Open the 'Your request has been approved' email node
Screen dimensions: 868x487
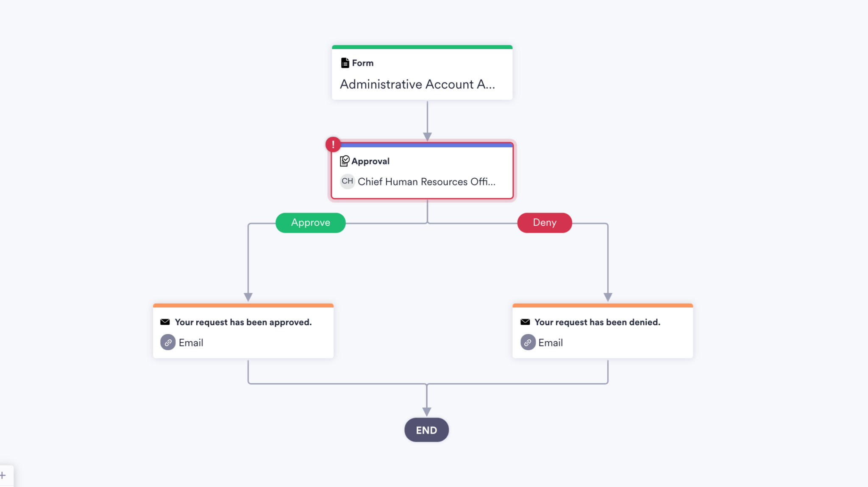(x=243, y=332)
